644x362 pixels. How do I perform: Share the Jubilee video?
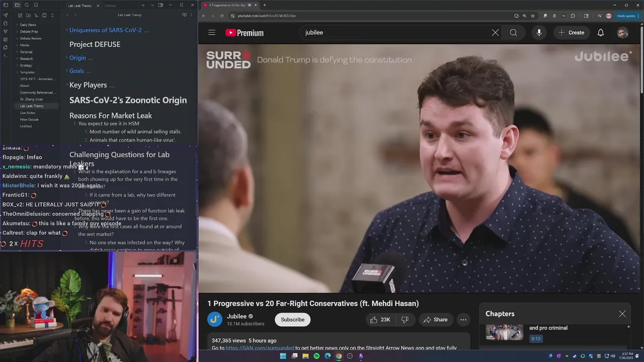(x=436, y=320)
